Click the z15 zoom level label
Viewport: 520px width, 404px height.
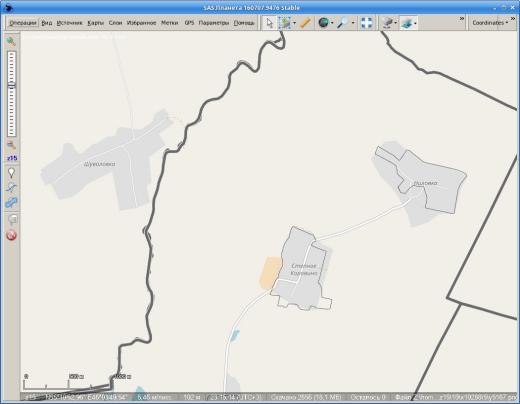(x=12, y=158)
